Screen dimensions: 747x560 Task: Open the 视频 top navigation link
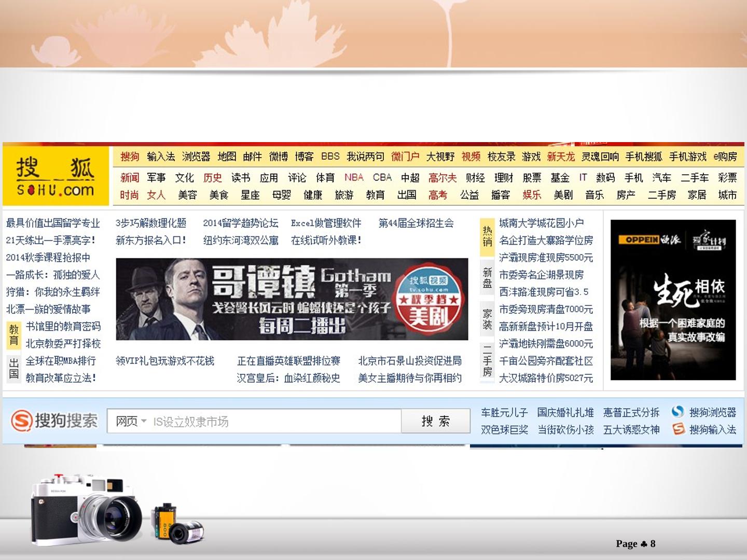click(471, 157)
